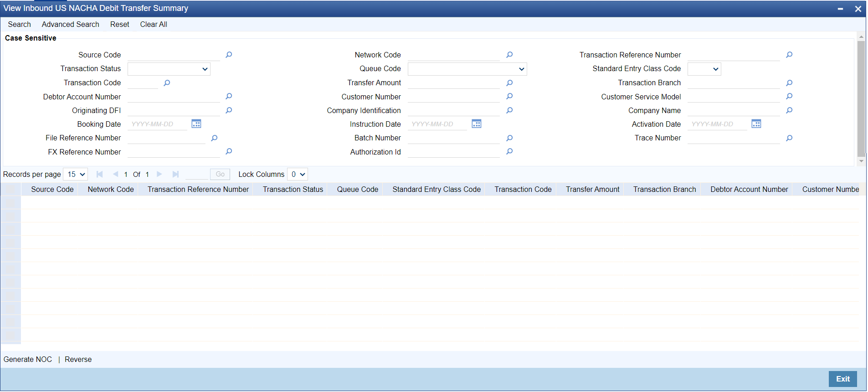Open the Instruction Date calendar picker
The image size is (868, 392).
point(477,124)
